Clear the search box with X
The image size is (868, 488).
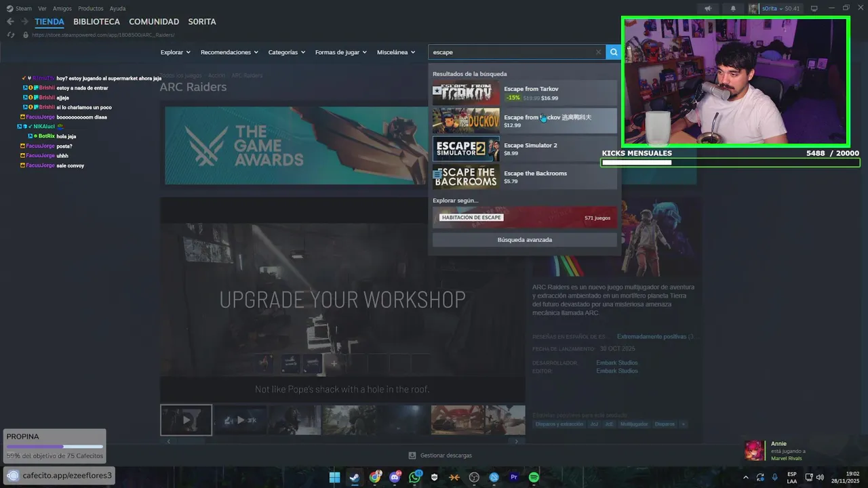point(598,52)
